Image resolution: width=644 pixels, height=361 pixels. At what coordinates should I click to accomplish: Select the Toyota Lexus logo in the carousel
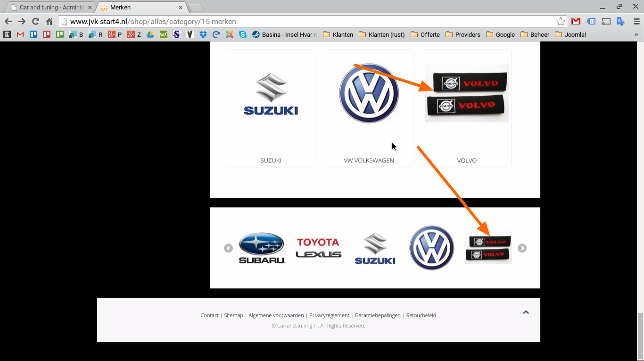coord(318,248)
